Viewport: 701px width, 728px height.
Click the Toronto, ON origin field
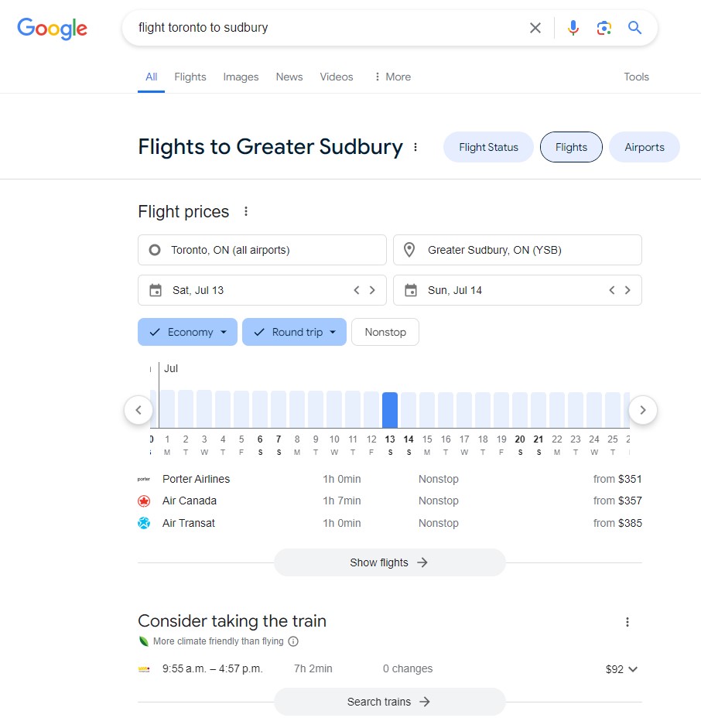click(x=262, y=250)
